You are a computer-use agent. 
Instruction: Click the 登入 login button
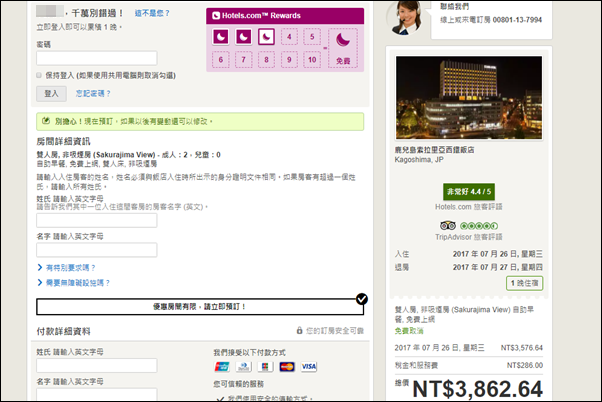(51, 93)
